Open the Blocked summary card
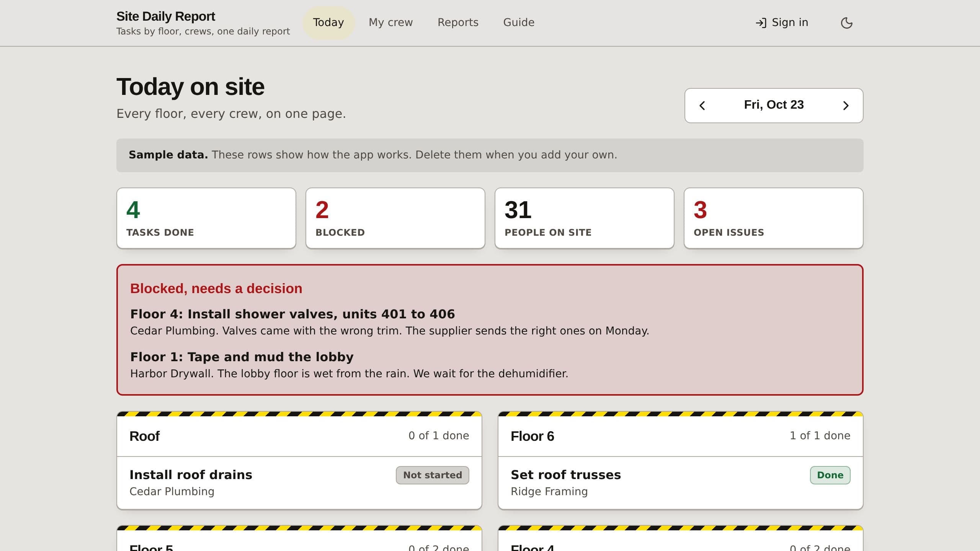 click(395, 218)
